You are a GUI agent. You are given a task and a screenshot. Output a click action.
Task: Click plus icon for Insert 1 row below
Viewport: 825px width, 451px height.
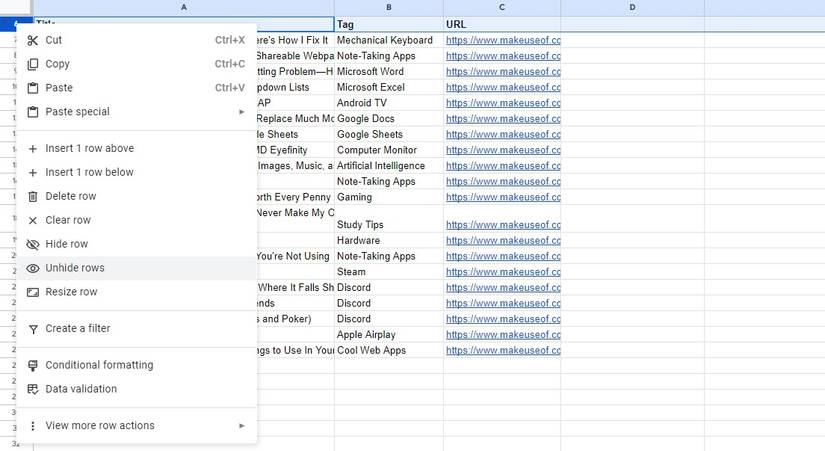tap(33, 173)
